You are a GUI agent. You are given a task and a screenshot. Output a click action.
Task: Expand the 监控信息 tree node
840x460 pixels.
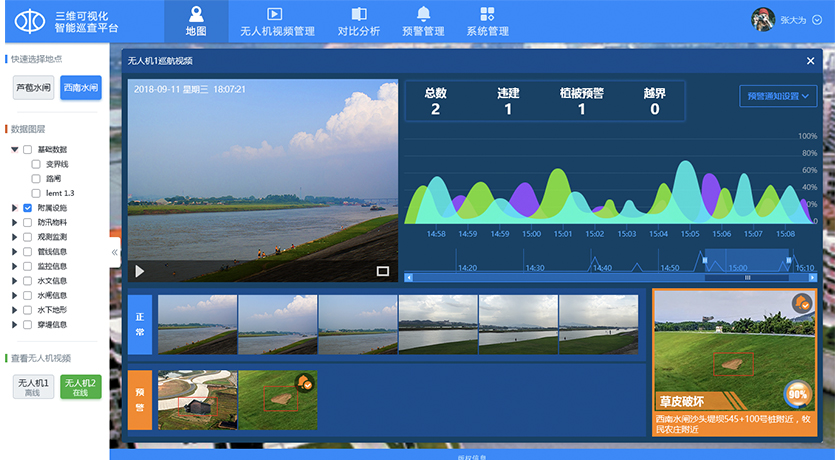point(15,267)
